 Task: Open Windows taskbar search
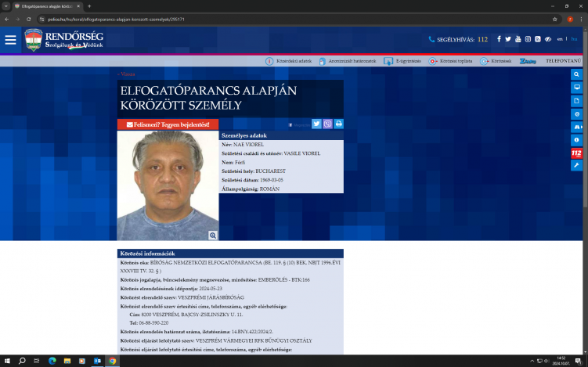coord(22,361)
